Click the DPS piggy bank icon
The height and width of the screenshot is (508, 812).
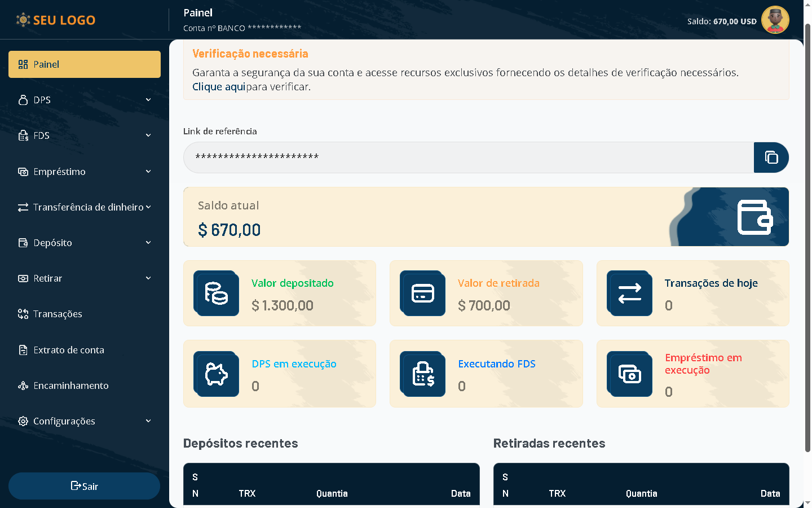pos(217,374)
